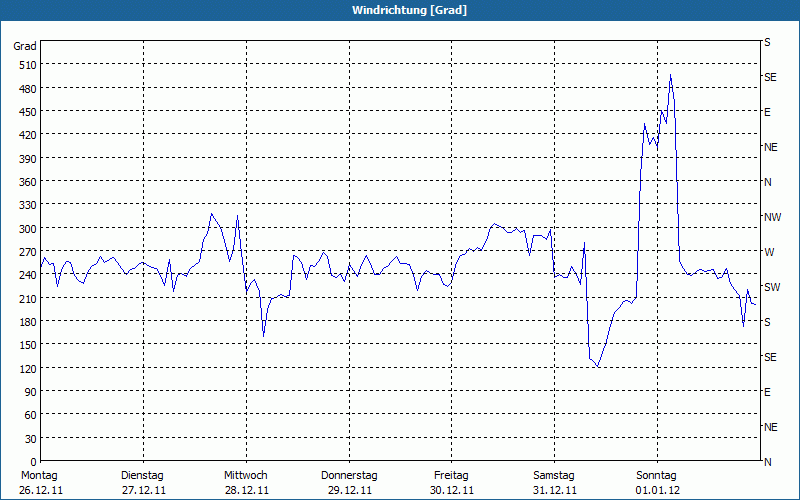Click the 90 degree axis label
The image size is (800, 500).
tap(31, 392)
